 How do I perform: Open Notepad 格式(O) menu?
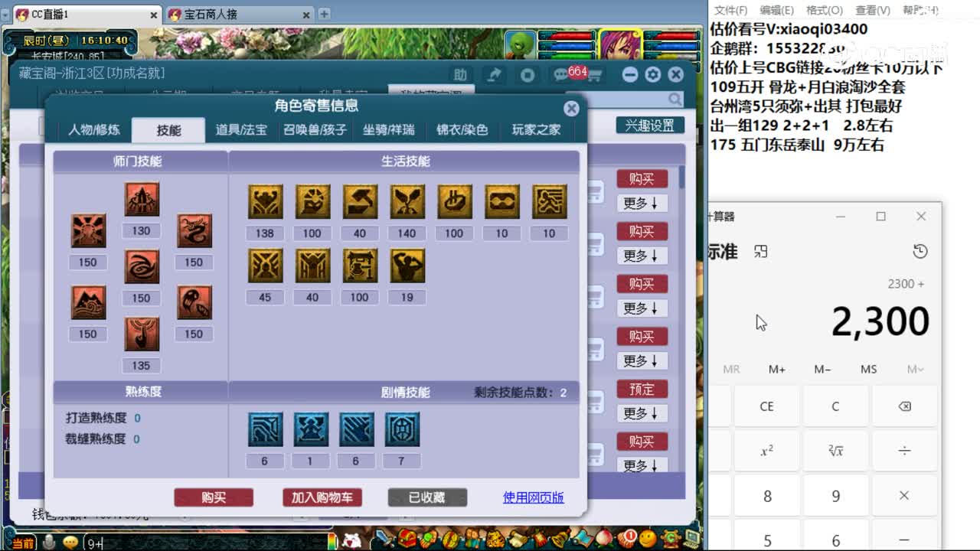pos(825,10)
